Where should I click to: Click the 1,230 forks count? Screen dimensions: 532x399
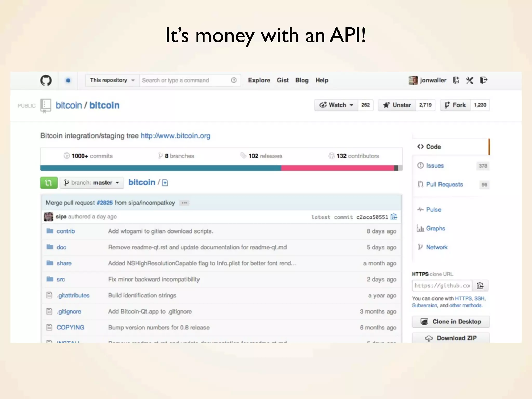(480, 105)
